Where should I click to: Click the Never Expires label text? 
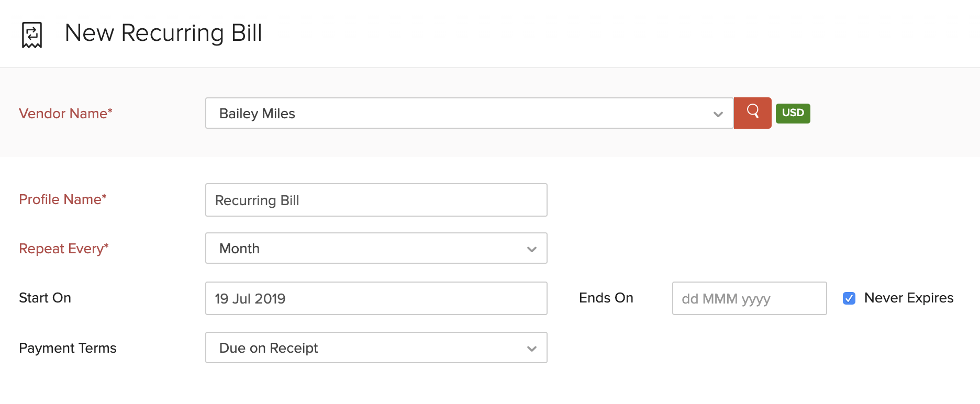point(908,298)
